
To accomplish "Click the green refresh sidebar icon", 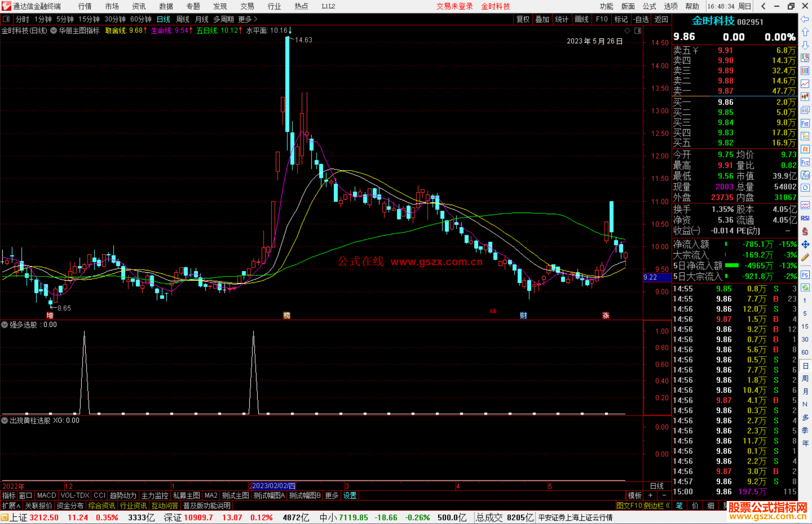I will 805,288.
